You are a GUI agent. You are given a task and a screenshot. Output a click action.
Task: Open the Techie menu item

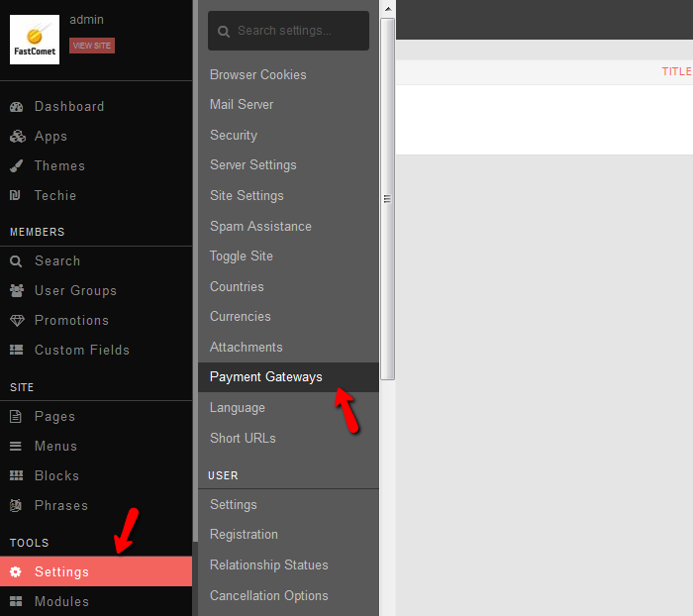point(96,195)
